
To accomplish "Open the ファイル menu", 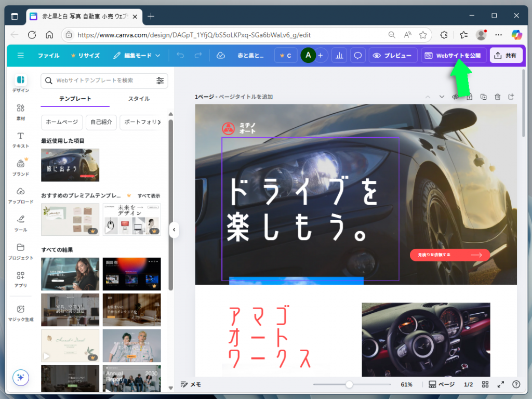I will tap(48, 55).
